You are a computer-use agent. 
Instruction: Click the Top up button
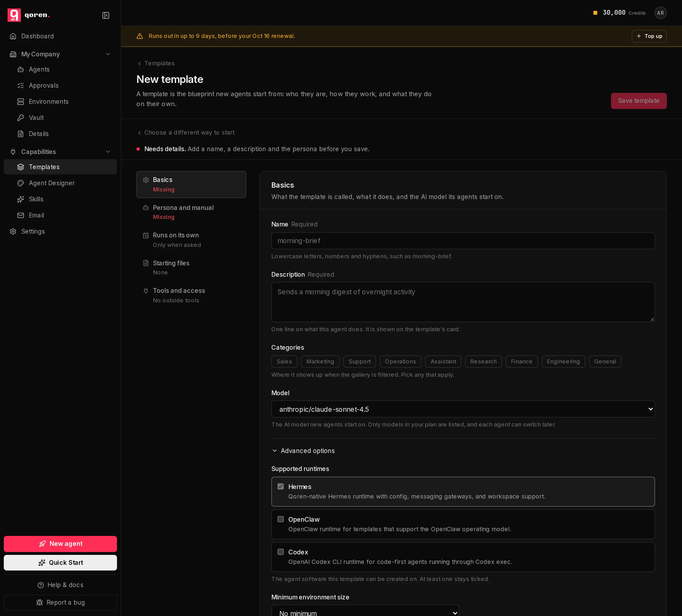click(x=649, y=36)
